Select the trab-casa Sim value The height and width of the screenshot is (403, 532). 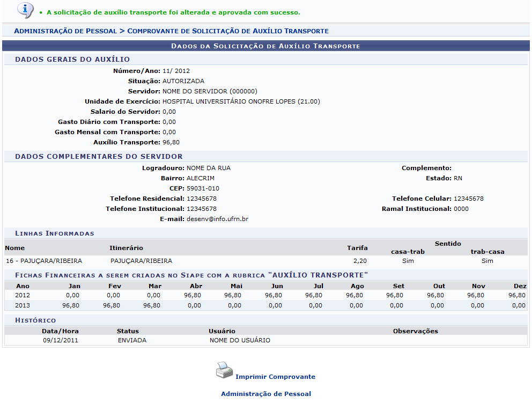click(487, 261)
